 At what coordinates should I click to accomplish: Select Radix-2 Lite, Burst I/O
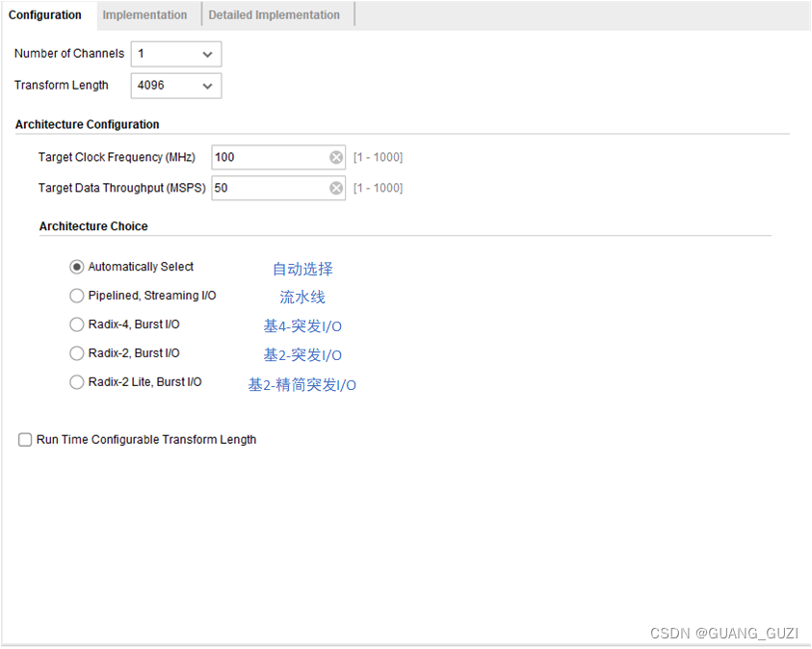click(76, 382)
